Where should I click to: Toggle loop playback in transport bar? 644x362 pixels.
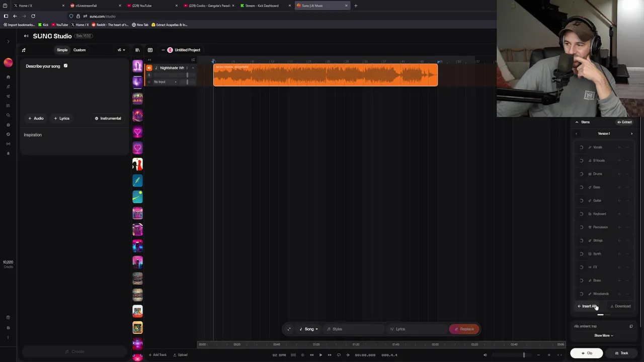pyautogui.click(x=339, y=355)
